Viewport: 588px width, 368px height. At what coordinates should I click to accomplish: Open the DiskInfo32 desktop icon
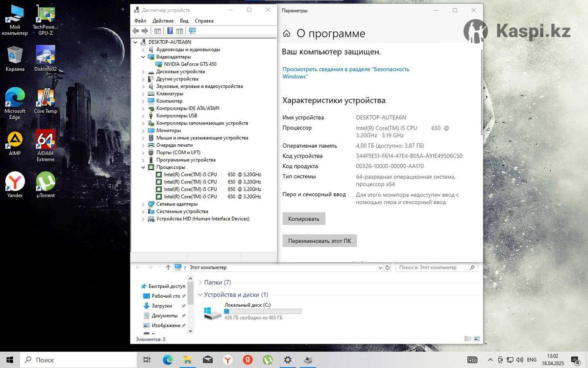pos(46,59)
